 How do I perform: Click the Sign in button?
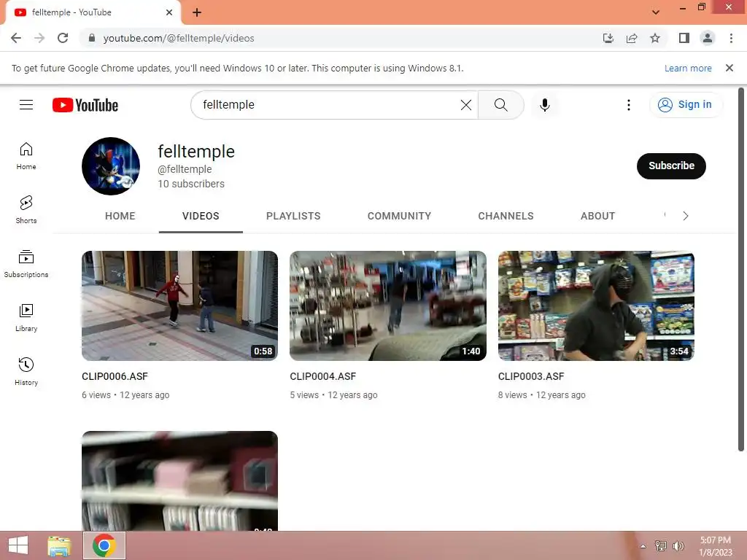click(x=686, y=105)
